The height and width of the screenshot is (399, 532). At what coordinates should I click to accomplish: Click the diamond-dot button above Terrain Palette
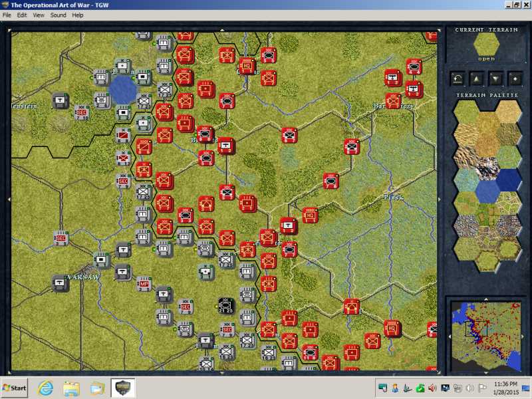click(x=515, y=79)
